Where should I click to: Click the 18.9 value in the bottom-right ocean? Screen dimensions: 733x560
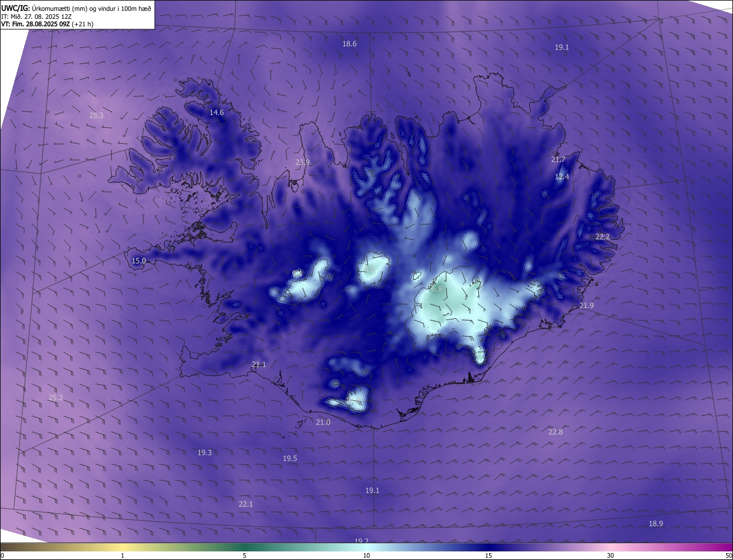(x=656, y=523)
